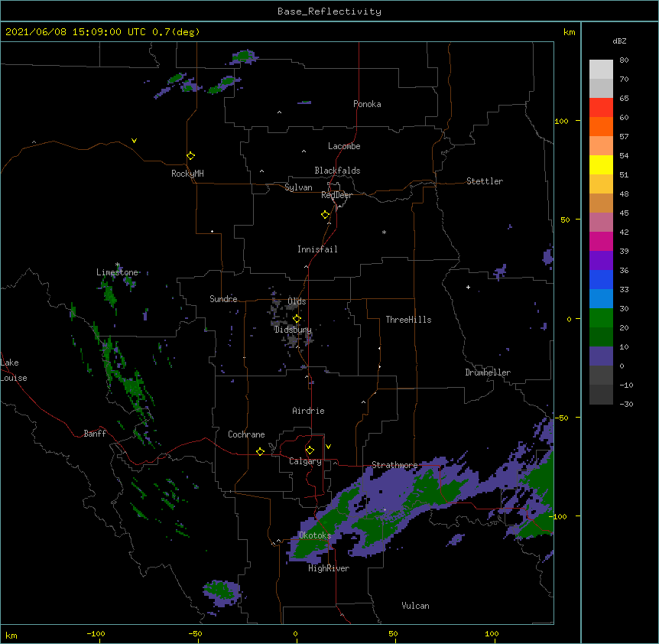This screenshot has width=659, height=644.
Task: Click yellow V marker east of Calgary diamond
Action: pos(328,447)
